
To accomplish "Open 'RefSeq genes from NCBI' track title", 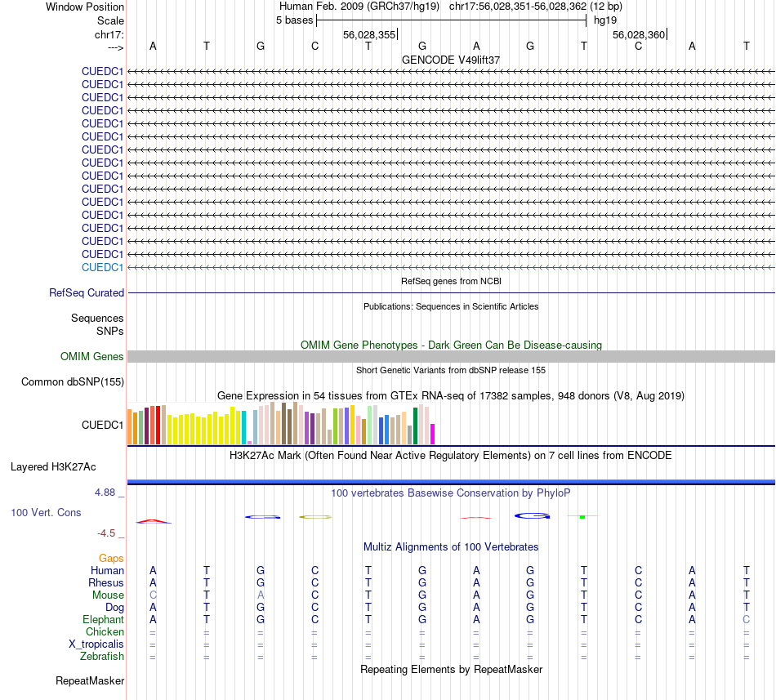I will (451, 281).
